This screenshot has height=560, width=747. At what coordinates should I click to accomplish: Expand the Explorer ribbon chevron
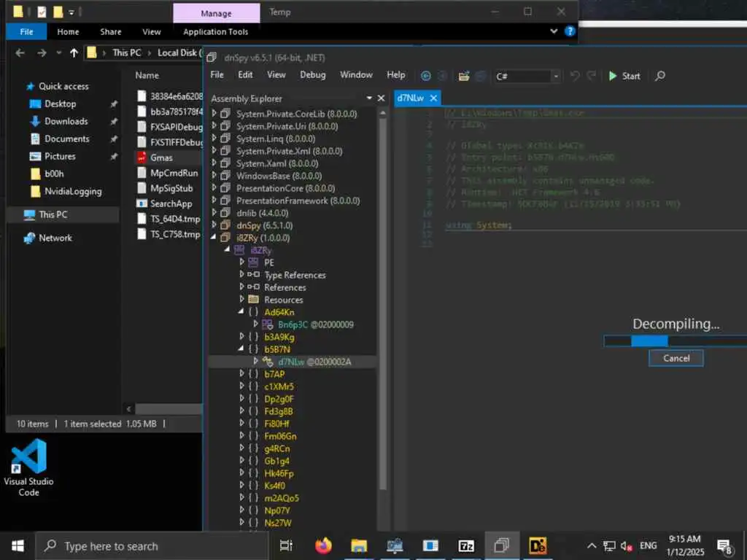coord(554,31)
